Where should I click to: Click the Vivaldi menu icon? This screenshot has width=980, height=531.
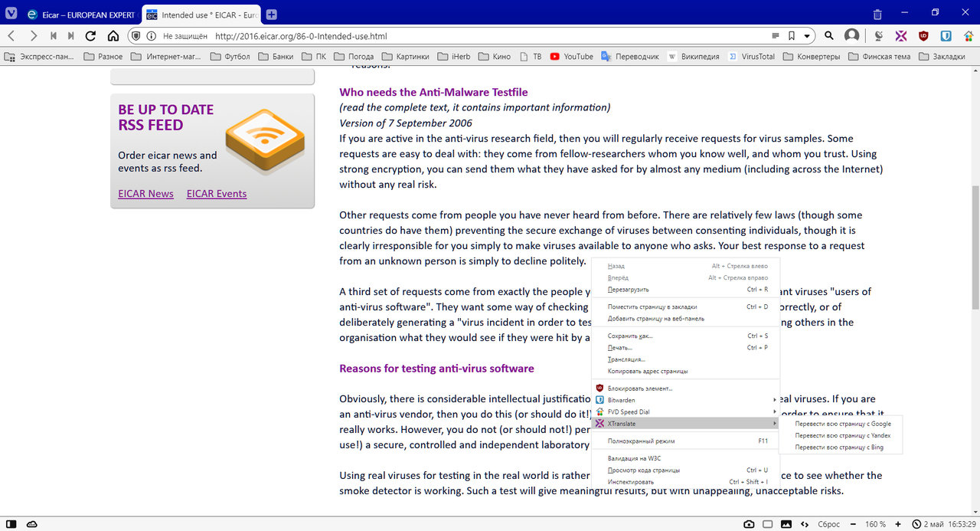[x=11, y=15]
